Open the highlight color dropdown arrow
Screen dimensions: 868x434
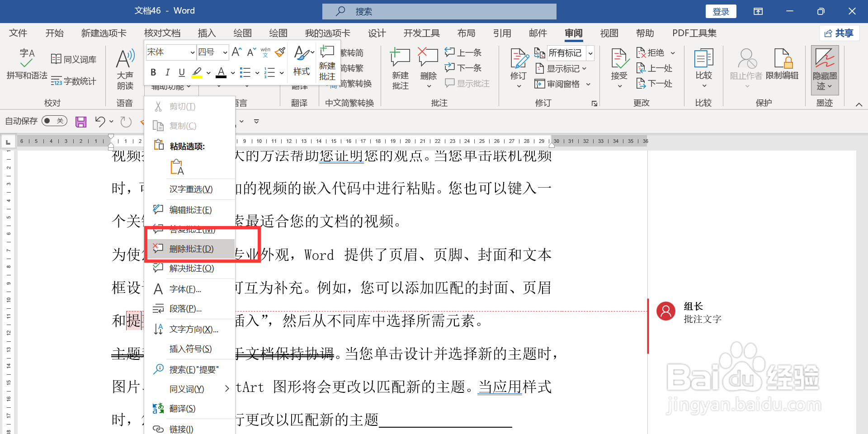(x=208, y=73)
